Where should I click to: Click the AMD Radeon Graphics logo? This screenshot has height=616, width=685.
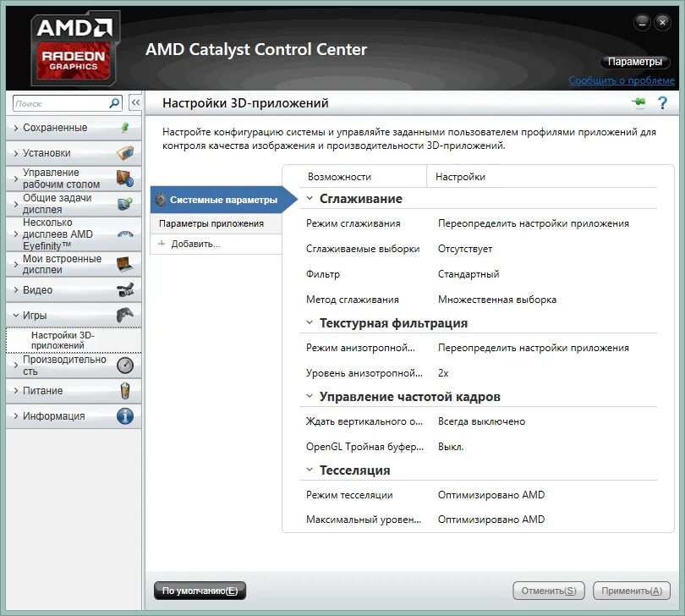click(74, 49)
